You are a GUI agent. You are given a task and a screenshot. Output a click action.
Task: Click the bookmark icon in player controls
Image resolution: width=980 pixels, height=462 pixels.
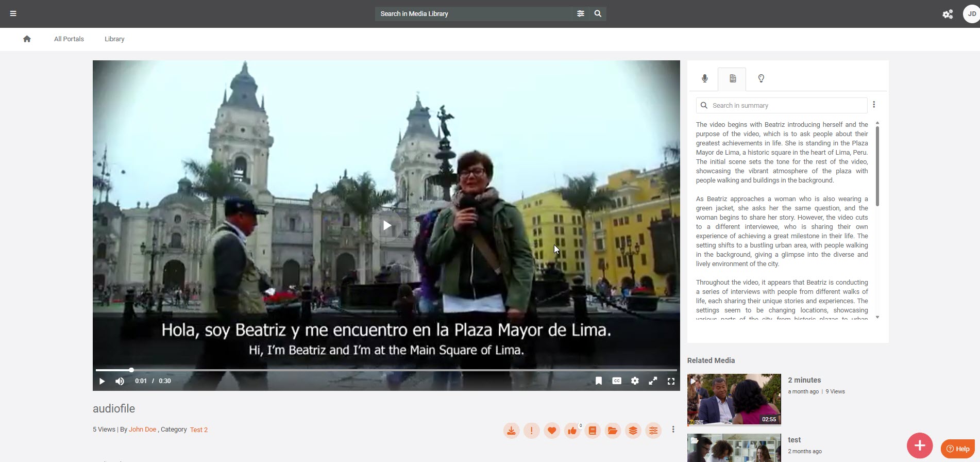click(599, 381)
